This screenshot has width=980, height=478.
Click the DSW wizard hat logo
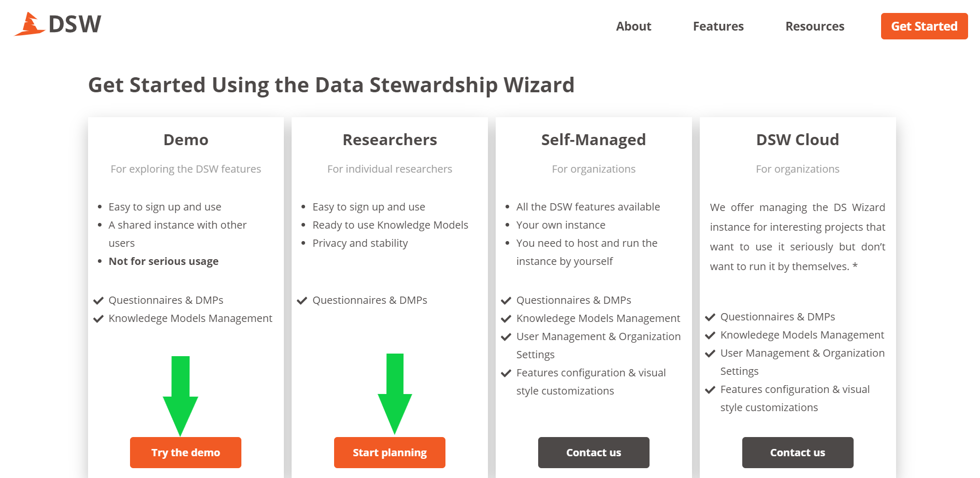30,24
